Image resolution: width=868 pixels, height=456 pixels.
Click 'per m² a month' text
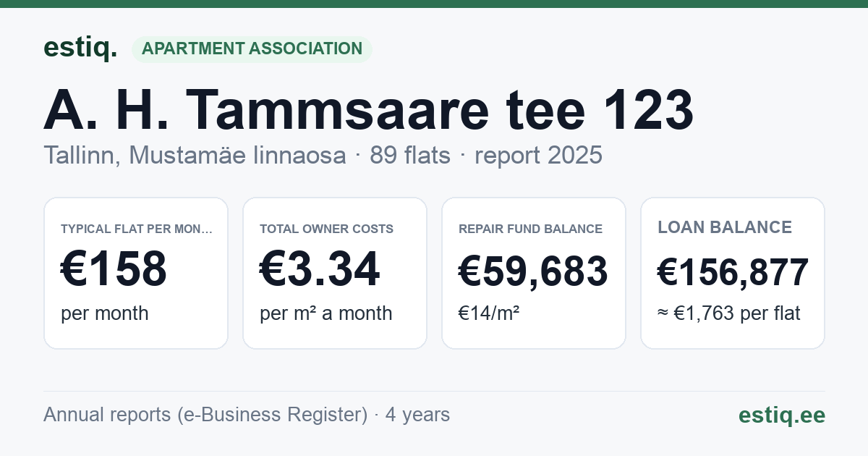(x=326, y=313)
